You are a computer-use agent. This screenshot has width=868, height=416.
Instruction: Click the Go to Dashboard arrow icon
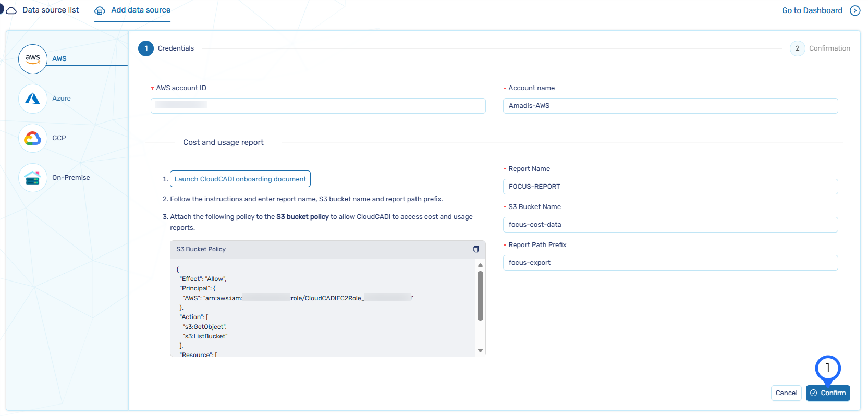point(855,10)
